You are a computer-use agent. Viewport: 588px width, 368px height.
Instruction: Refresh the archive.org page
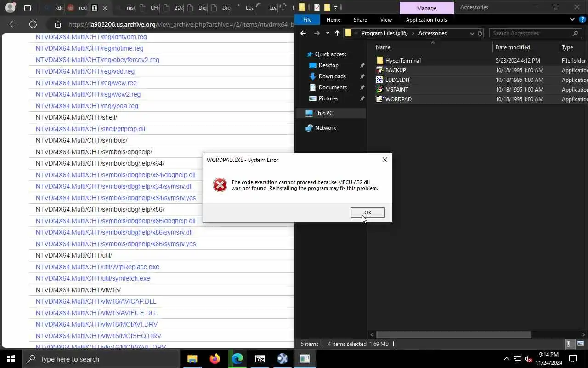(x=33, y=24)
